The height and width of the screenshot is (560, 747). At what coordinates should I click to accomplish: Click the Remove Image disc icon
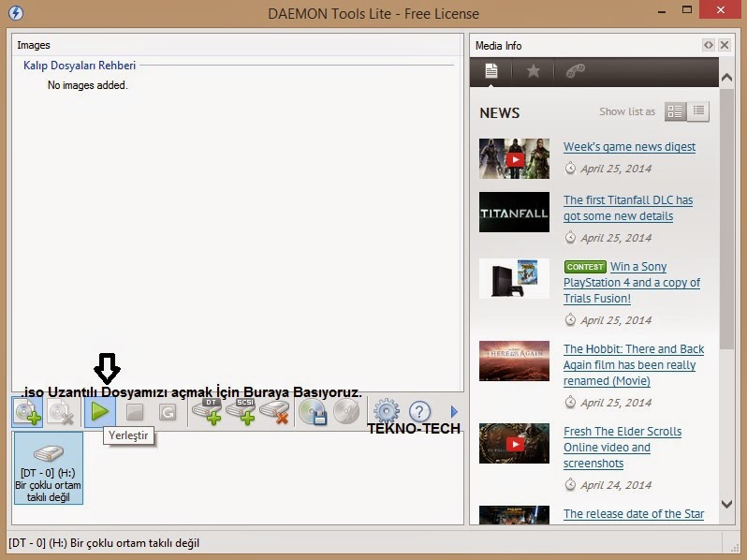tap(61, 412)
